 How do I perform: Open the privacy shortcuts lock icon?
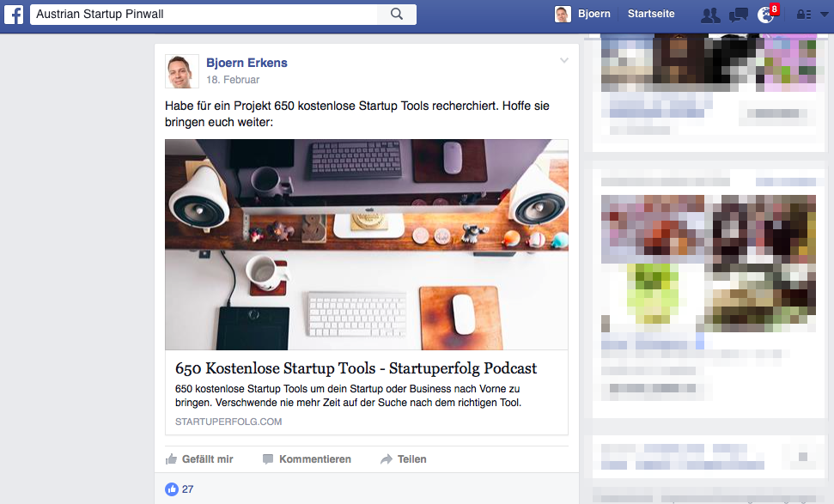[x=804, y=15]
